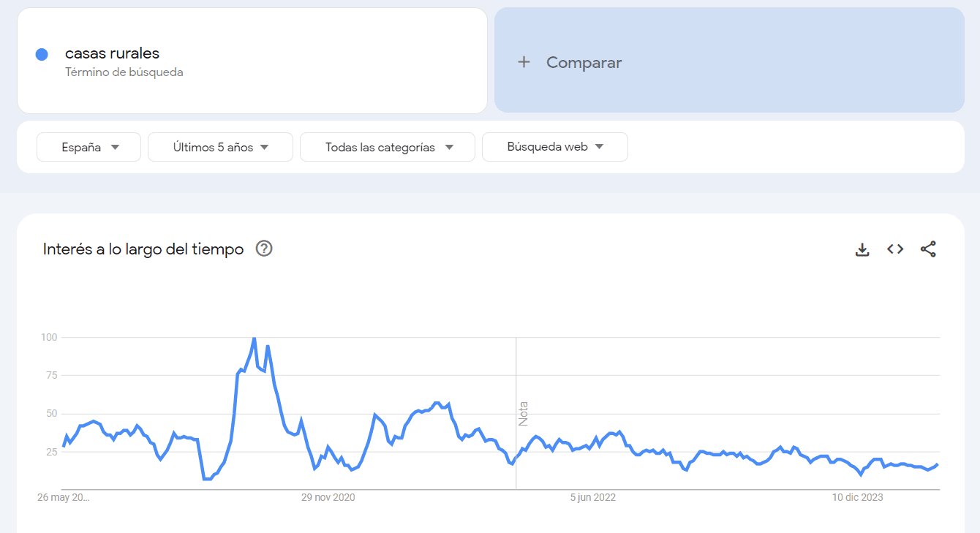Viewport: 980px width, 533px height.
Task: Click the Término de búsqueda subtitle
Action: [124, 72]
